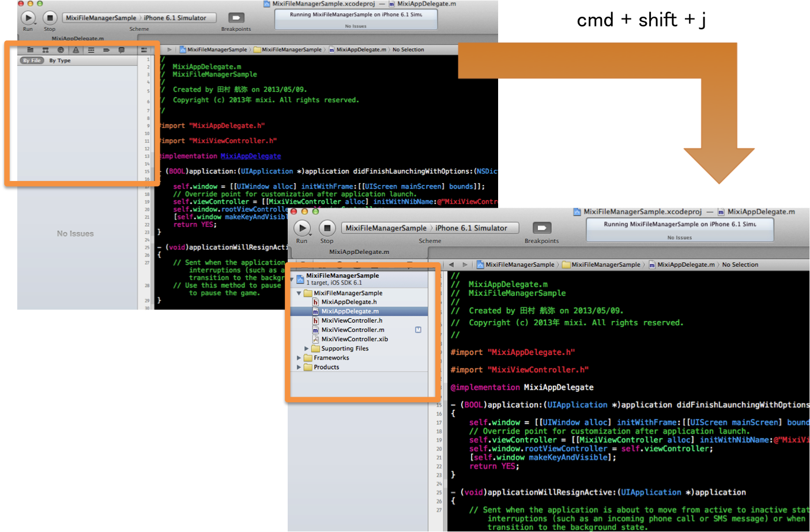This screenshot has width=810, height=532.
Task: Select MixiFileManagerSample project row with Xcode icon
Action: 360,279
